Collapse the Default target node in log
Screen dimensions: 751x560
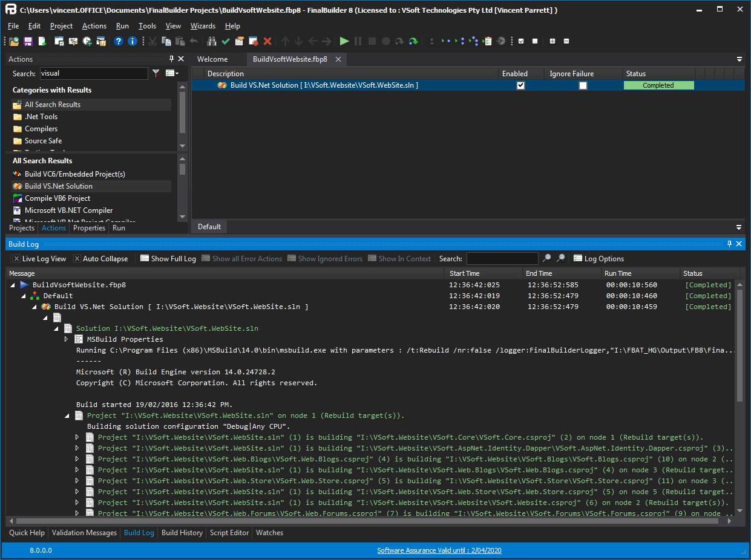point(24,296)
